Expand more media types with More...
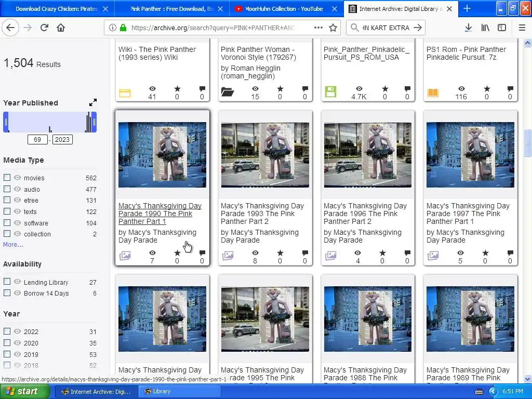The width and height of the screenshot is (532, 399). tap(13, 244)
